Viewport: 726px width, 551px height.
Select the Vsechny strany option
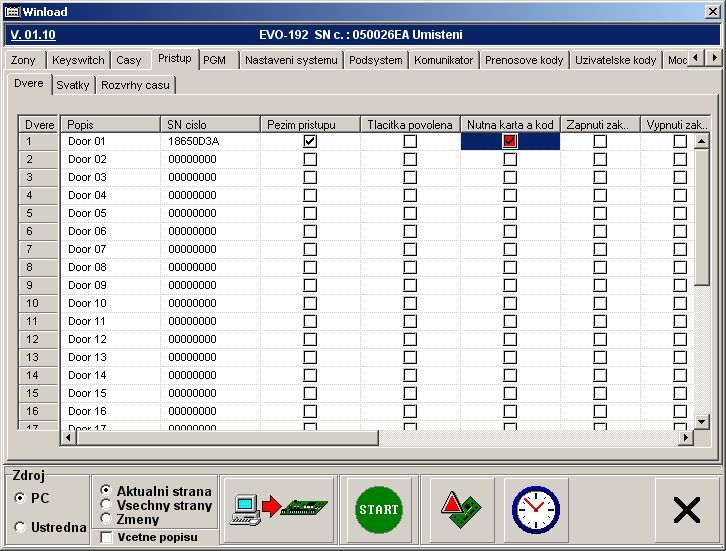pos(106,506)
